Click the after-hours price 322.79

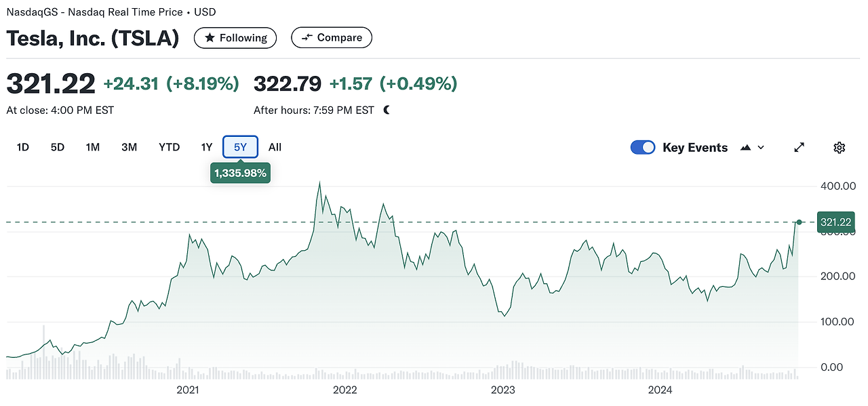pyautogui.click(x=288, y=84)
